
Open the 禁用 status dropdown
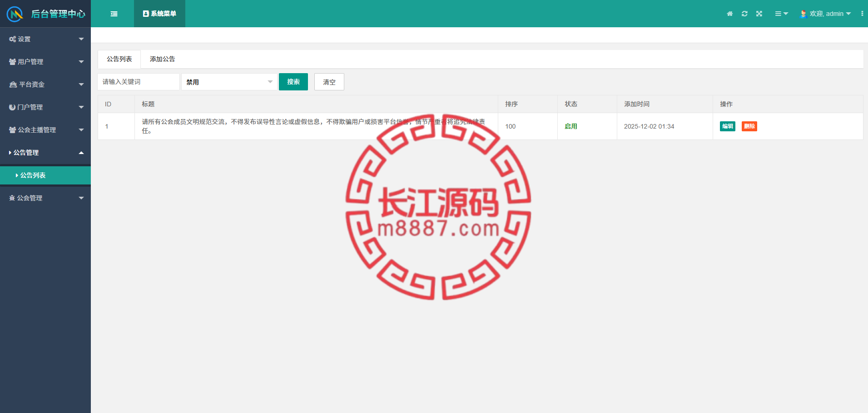coord(229,82)
